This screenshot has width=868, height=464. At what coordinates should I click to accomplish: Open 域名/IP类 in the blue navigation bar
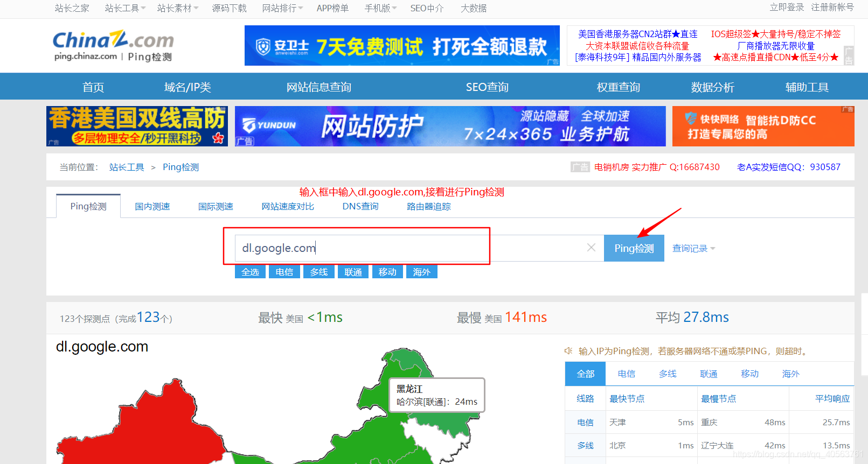(x=188, y=87)
